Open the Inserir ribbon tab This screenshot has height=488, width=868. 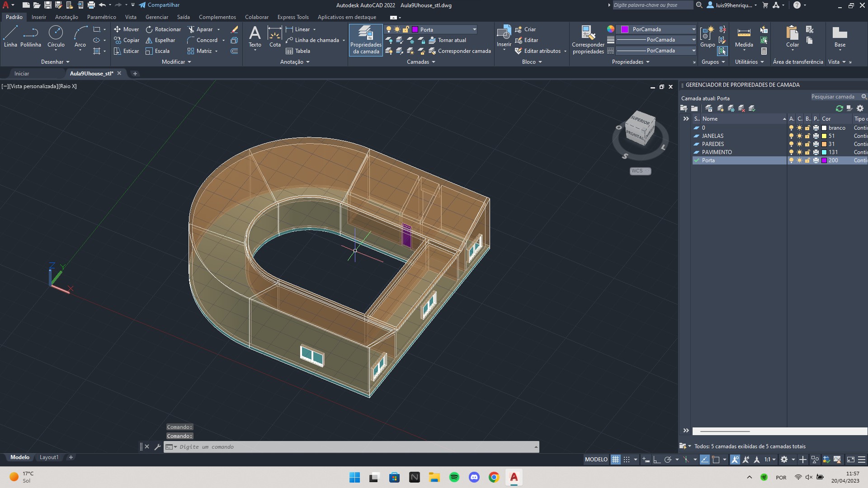[x=39, y=17]
